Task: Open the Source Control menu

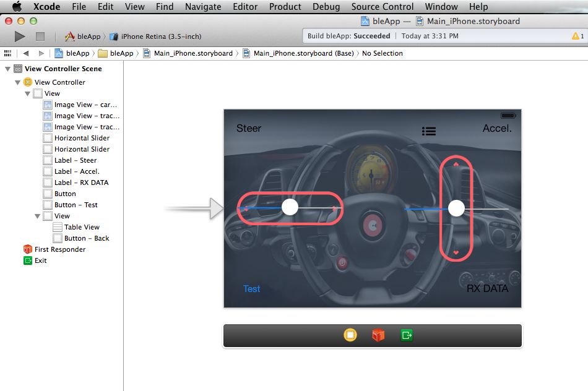Action: (x=382, y=7)
